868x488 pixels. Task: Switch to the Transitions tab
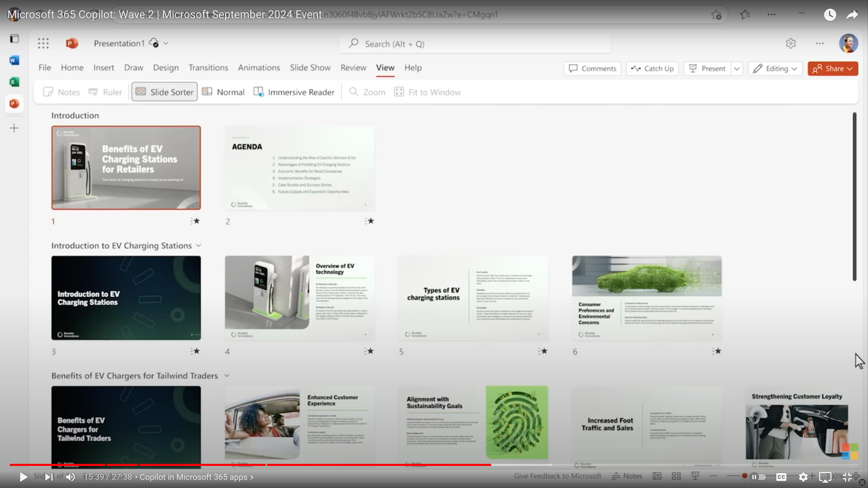point(208,68)
